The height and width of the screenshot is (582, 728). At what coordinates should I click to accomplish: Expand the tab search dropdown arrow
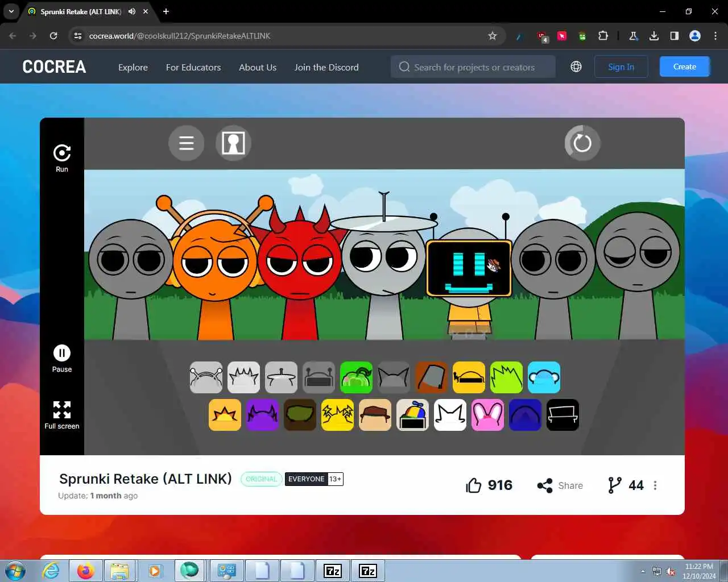[x=11, y=11]
